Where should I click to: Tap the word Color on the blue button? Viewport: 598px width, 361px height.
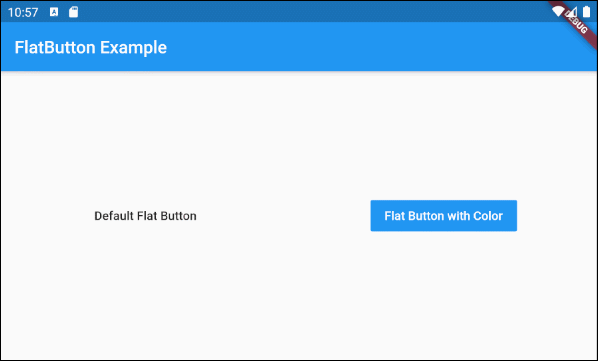coord(488,216)
